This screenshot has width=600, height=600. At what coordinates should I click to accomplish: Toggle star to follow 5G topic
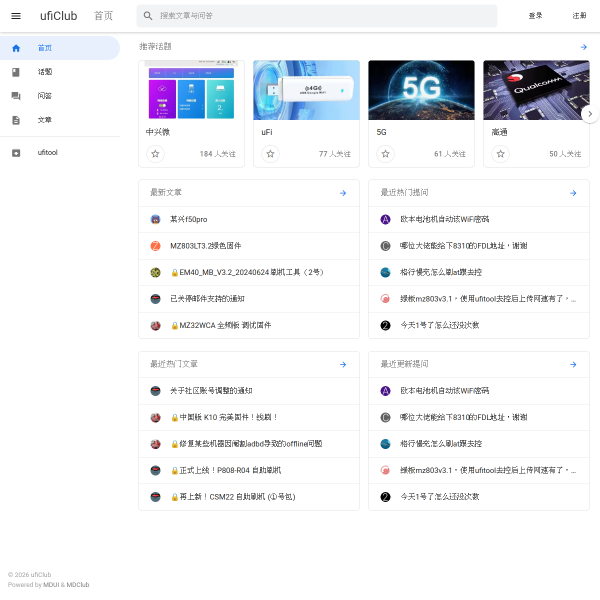point(385,154)
